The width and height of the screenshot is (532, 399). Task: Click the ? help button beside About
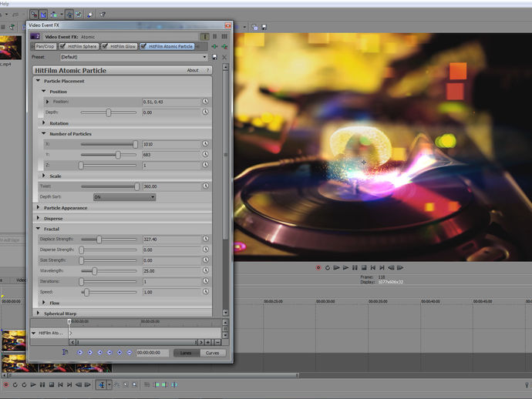click(207, 70)
